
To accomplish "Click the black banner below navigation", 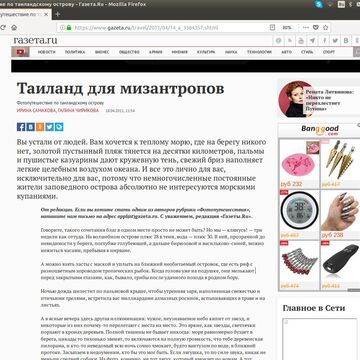I will point(185,66).
